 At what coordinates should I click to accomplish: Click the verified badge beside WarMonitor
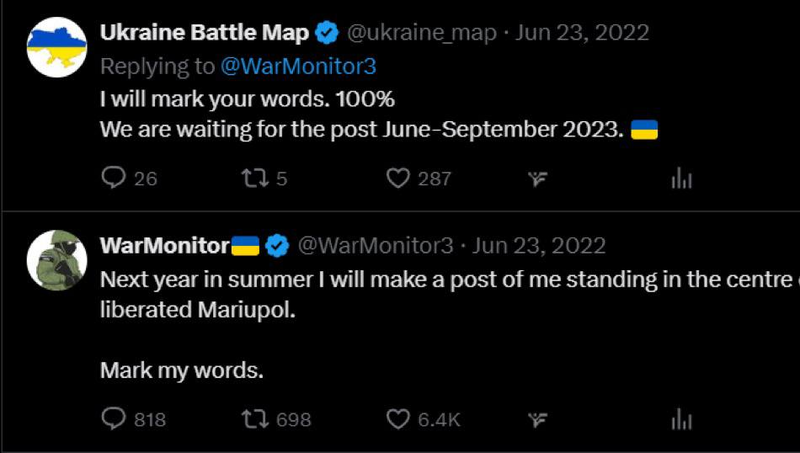(x=279, y=245)
